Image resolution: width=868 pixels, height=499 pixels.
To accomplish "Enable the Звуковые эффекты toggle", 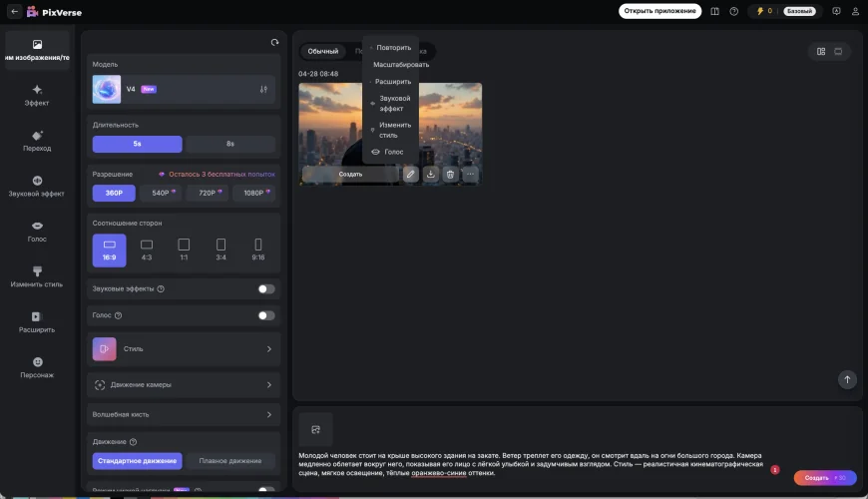I will pos(265,288).
